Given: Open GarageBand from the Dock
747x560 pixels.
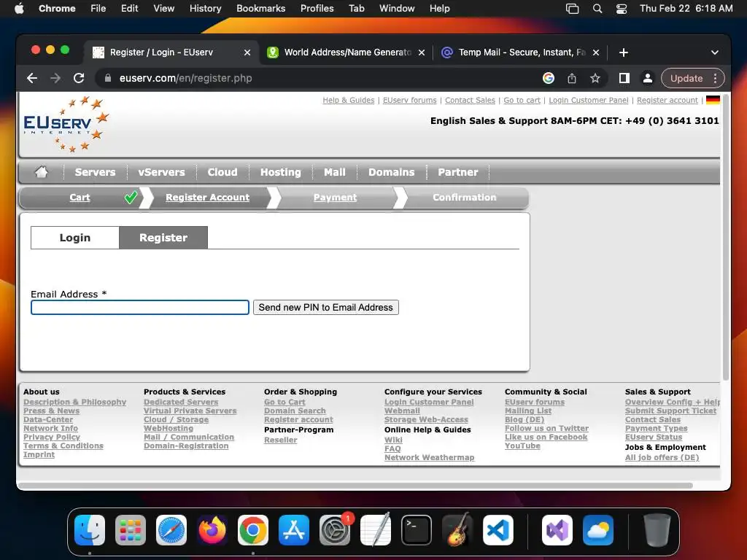Looking at the screenshot, I should 457,530.
